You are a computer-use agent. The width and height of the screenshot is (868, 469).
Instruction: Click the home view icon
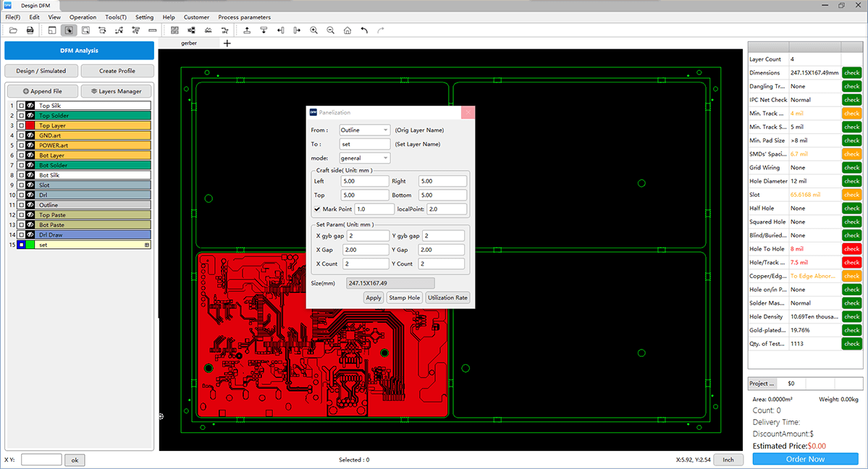coord(347,30)
